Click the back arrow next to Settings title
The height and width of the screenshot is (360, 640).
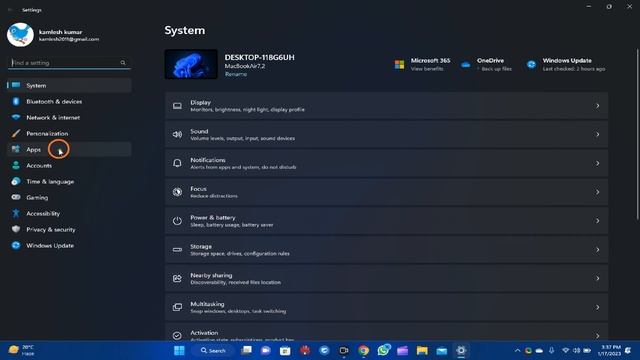pos(10,9)
